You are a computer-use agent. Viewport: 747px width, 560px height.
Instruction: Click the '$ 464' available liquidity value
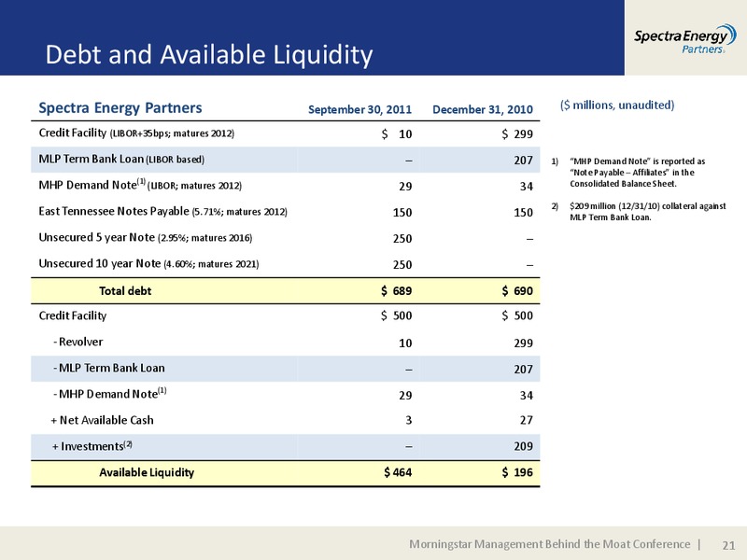398,473
